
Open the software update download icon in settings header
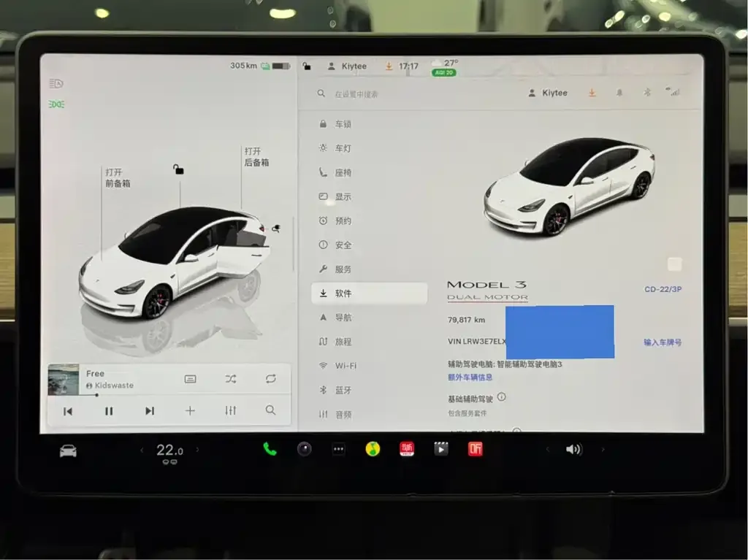coord(592,93)
